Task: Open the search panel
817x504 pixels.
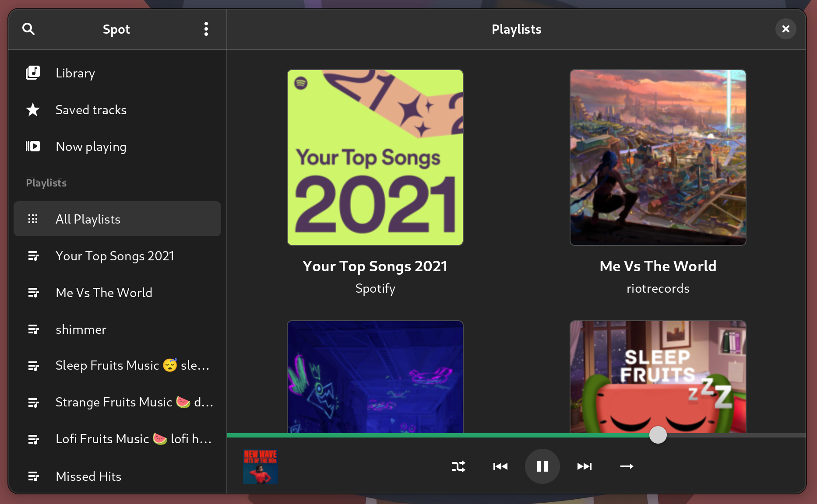Action: coord(28,29)
